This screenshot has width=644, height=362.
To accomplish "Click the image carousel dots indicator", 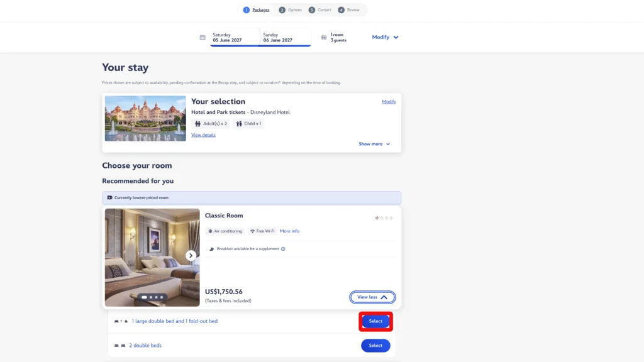I will coord(153,297).
